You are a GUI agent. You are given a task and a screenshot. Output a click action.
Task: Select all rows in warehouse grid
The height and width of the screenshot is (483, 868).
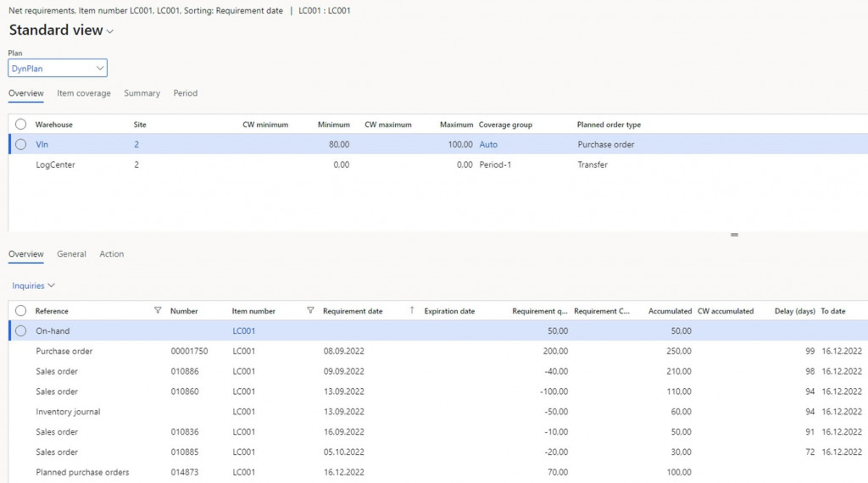(x=21, y=125)
